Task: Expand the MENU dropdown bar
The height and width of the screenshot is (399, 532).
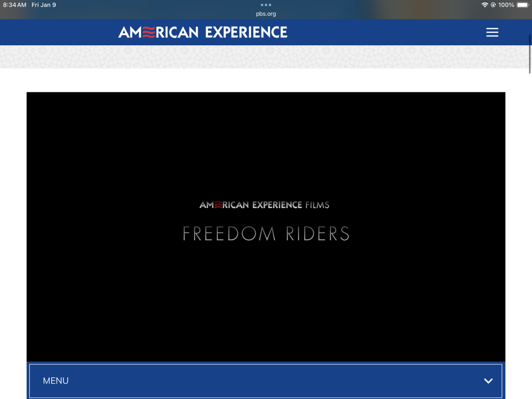Action: [x=266, y=381]
